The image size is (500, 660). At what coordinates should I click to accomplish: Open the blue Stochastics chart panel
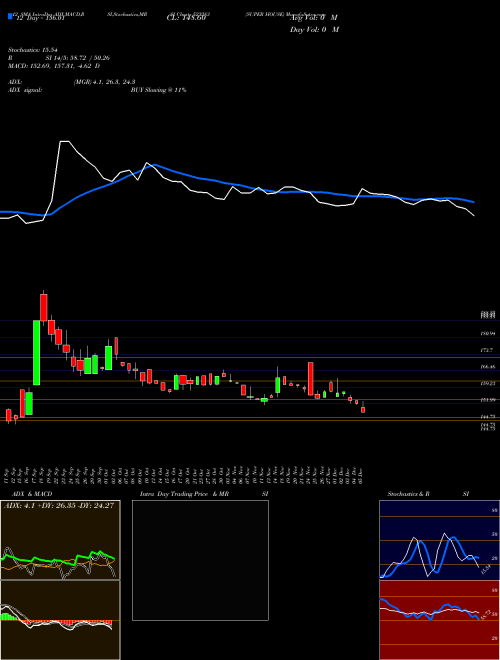(x=439, y=540)
